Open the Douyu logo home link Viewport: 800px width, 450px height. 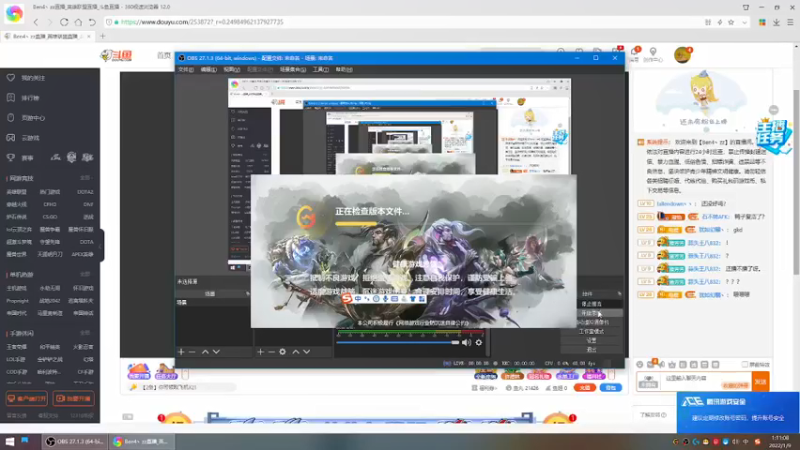tap(116, 55)
